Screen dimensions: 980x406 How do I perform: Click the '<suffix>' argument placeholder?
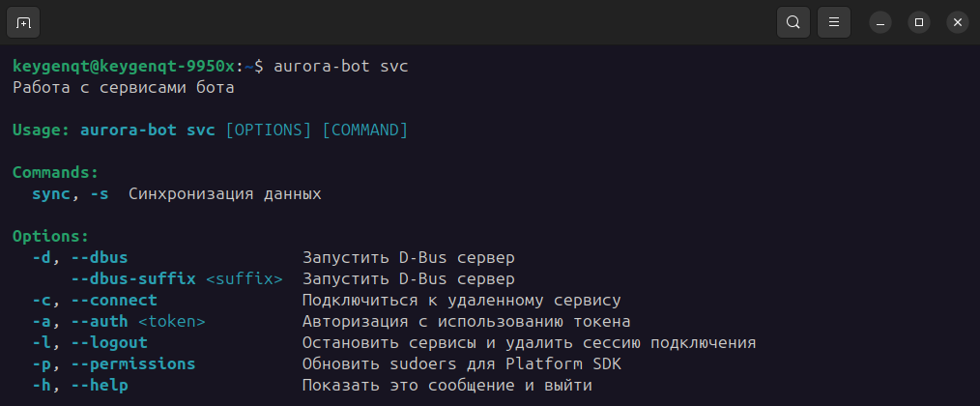(x=245, y=279)
